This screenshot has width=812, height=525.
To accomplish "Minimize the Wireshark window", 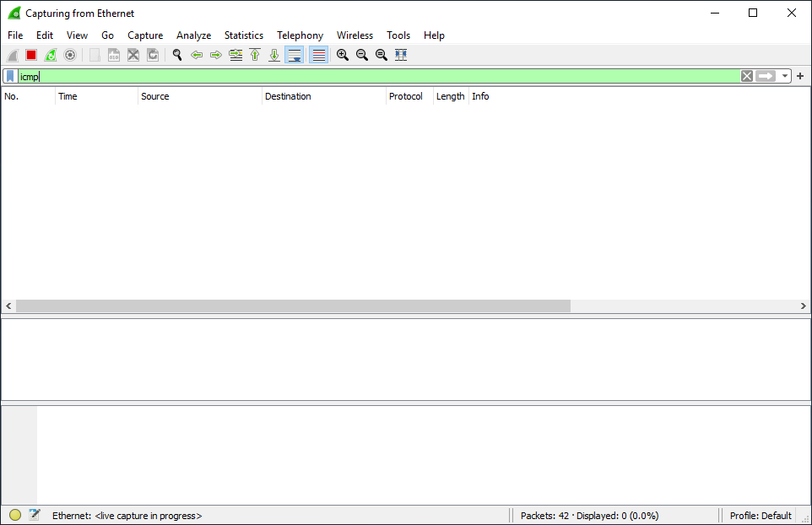I will pos(715,13).
